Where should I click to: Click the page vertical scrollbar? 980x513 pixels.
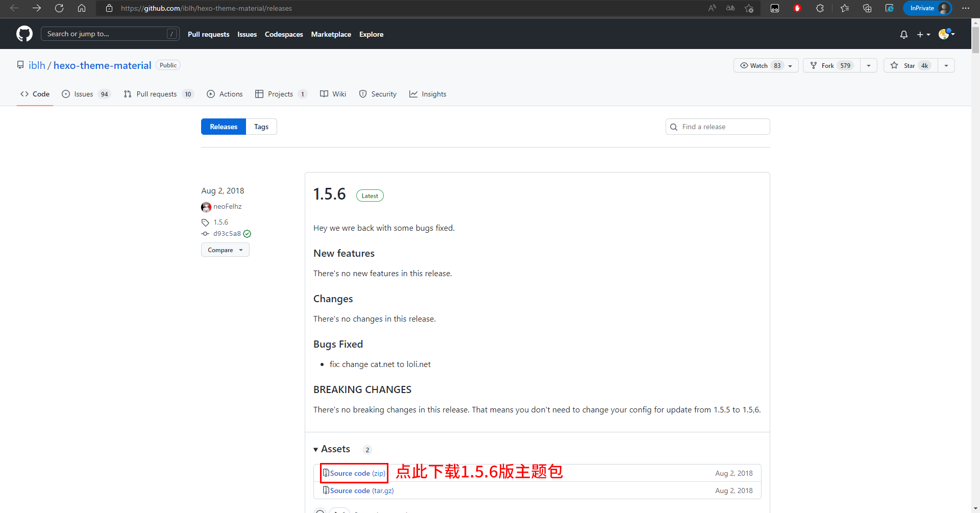click(975, 40)
